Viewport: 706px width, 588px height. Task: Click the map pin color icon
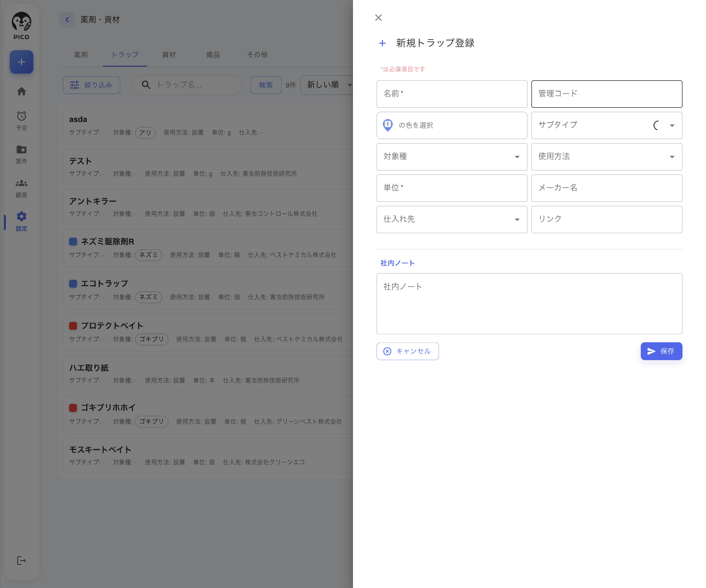(388, 125)
